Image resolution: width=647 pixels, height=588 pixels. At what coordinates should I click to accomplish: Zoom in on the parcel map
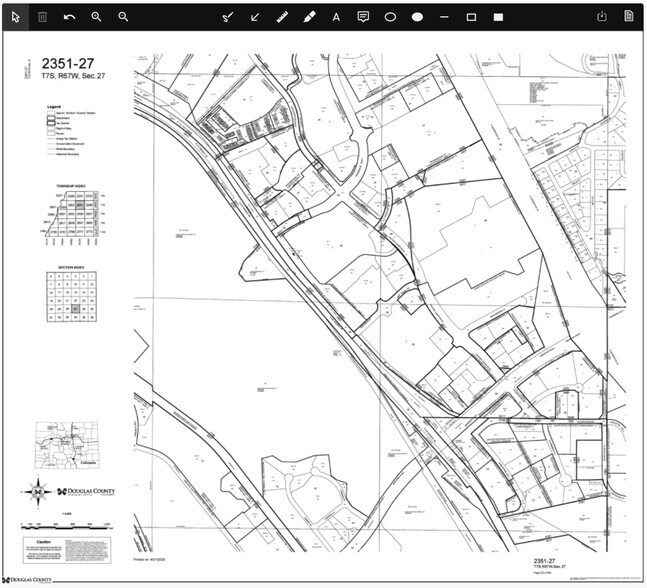coord(96,16)
